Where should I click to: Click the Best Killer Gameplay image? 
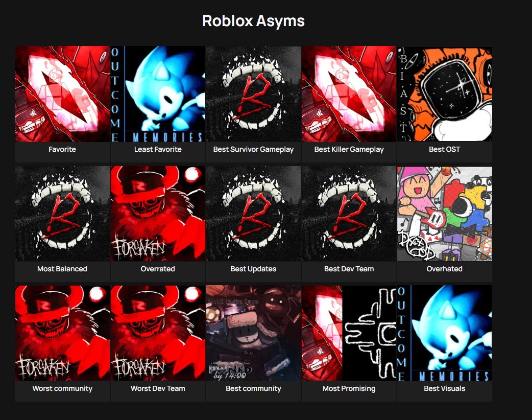349,94
